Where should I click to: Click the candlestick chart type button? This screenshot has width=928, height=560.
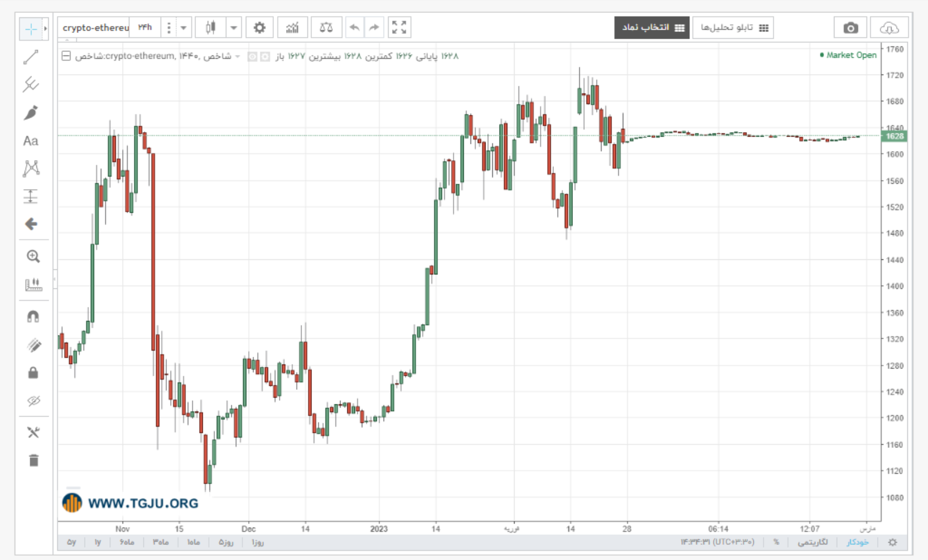211,27
